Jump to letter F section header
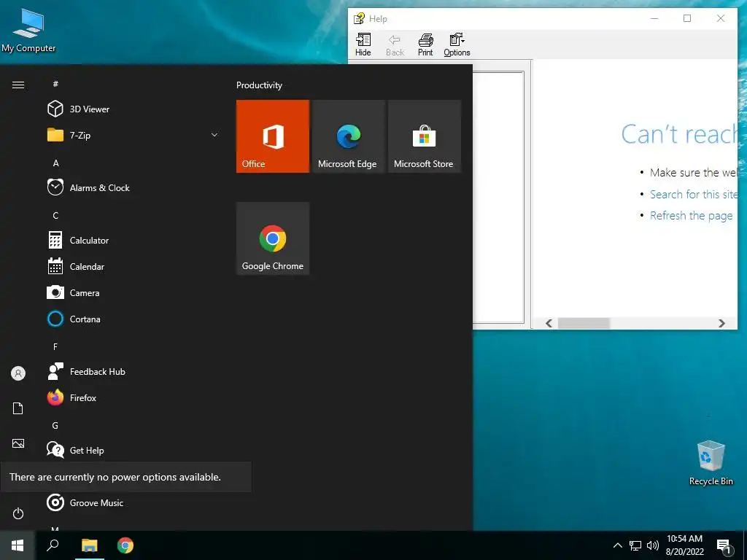 tap(55, 346)
